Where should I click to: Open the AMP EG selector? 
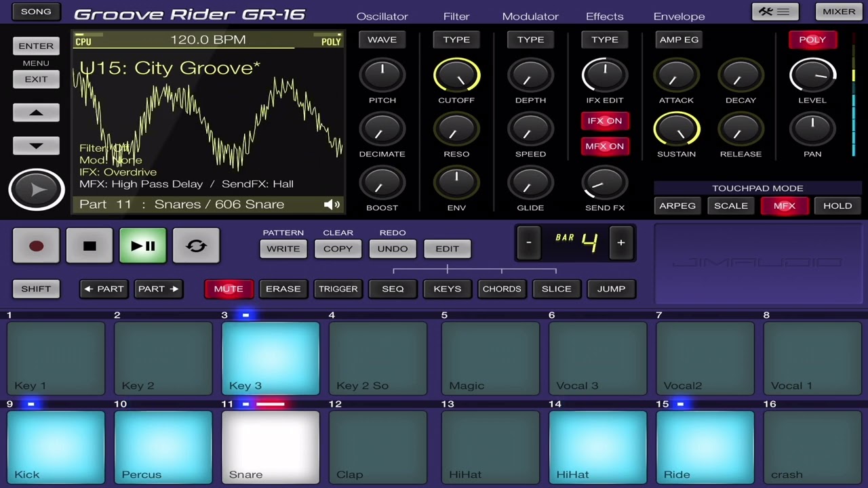[x=679, y=40]
